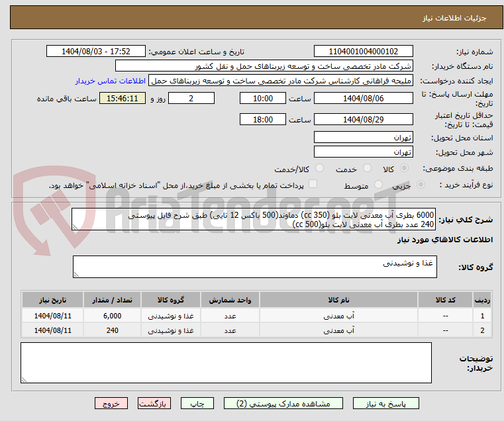Click the goods group field غذا و نوشیدنی
Viewport: 504px width, 421px height.
pos(254,267)
